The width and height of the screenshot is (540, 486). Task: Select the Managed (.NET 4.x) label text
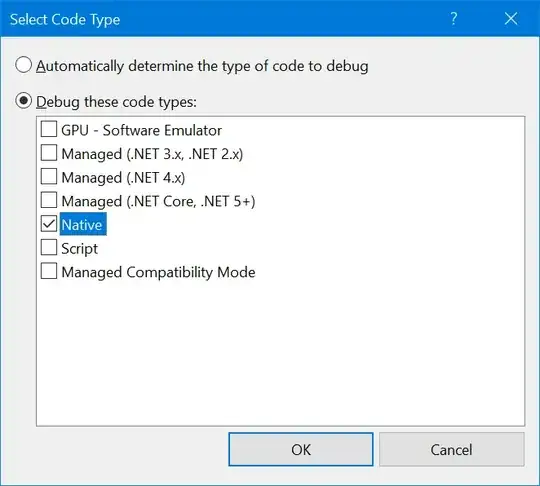(123, 178)
